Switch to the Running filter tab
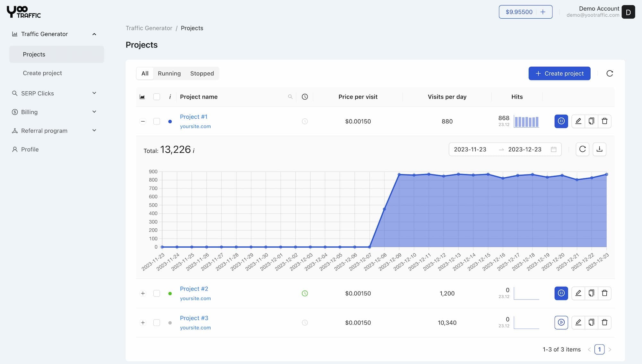Viewport: 642px width, 364px height. pyautogui.click(x=169, y=73)
